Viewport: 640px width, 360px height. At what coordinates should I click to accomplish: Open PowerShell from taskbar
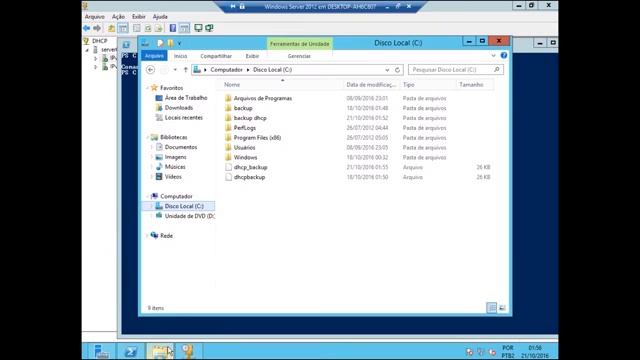pyautogui.click(x=131, y=351)
